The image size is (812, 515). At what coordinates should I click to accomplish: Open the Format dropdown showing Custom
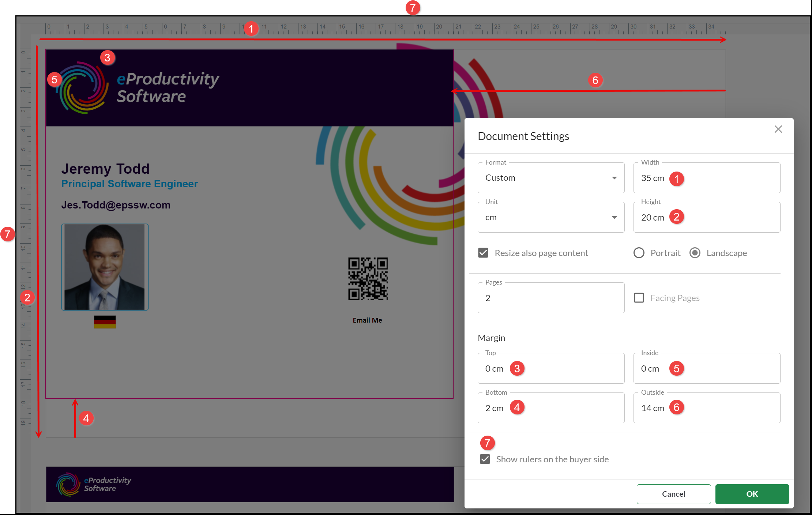(x=550, y=178)
